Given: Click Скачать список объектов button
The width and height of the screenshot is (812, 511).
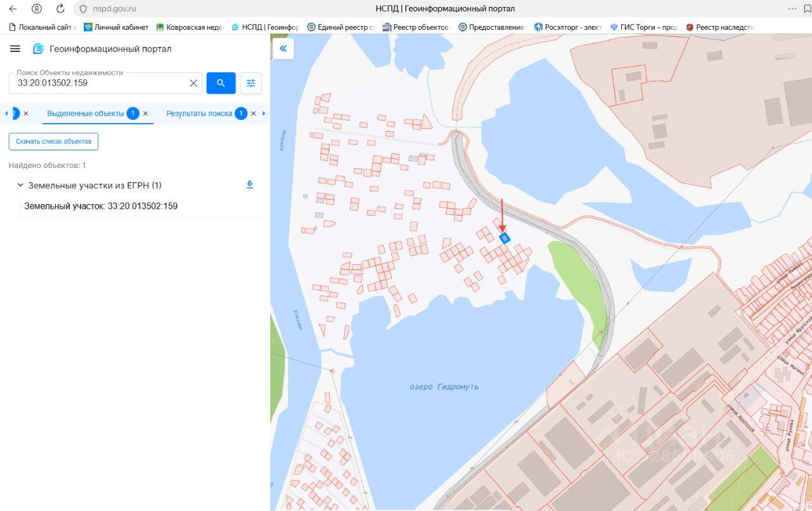Looking at the screenshot, I should coord(53,141).
